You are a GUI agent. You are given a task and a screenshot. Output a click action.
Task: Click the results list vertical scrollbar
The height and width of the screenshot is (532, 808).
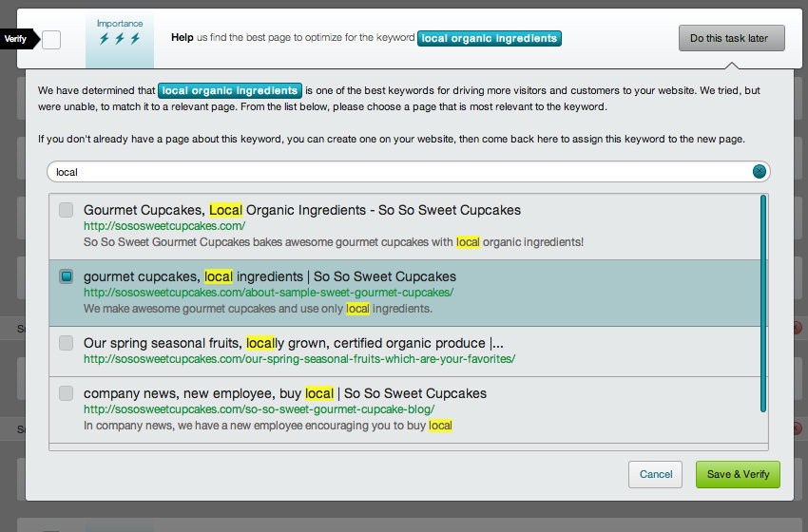click(x=763, y=303)
